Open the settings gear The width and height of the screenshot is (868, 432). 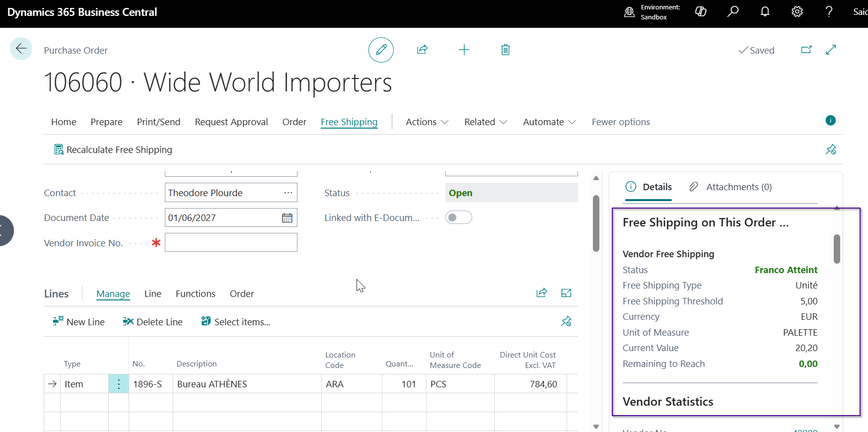tap(797, 11)
